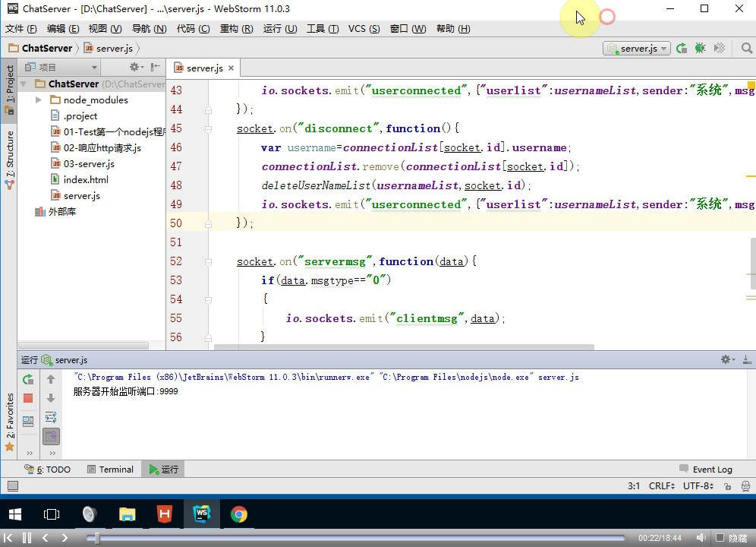Toggle scroll to end in the Run console
Screen dimensions: 756x547
[x=51, y=436]
